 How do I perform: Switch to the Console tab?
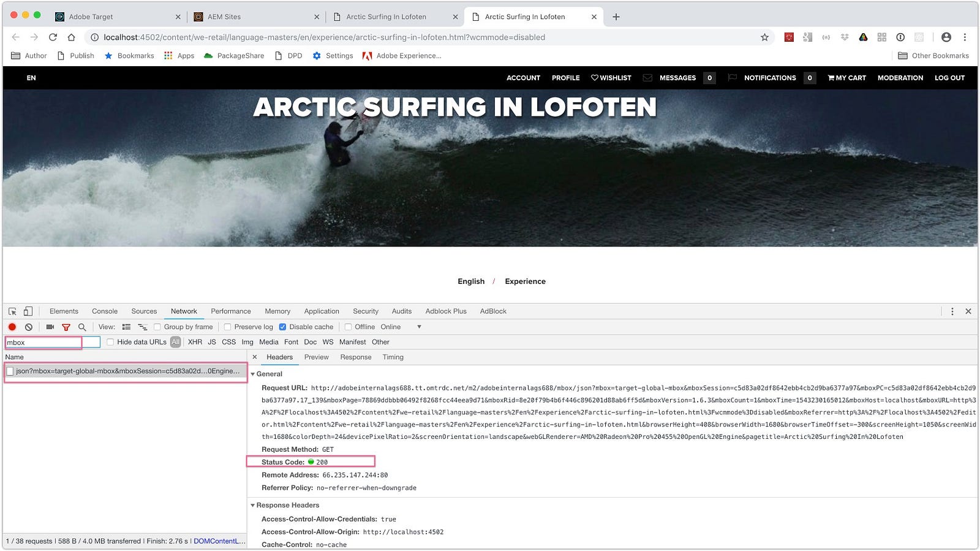click(x=105, y=311)
